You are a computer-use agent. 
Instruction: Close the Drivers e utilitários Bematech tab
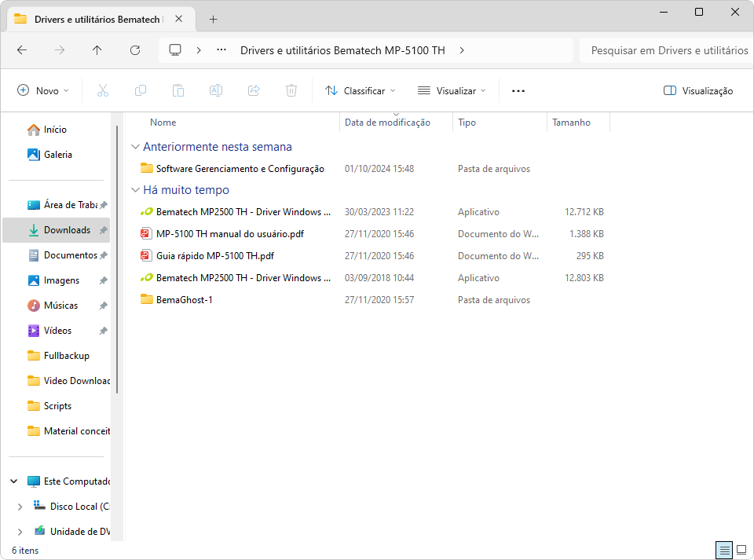[x=179, y=19]
